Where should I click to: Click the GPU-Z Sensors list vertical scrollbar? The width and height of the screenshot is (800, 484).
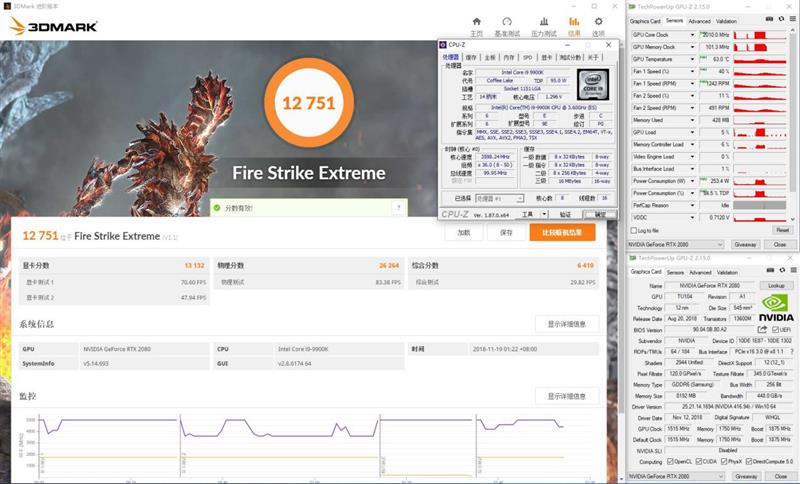(792, 125)
